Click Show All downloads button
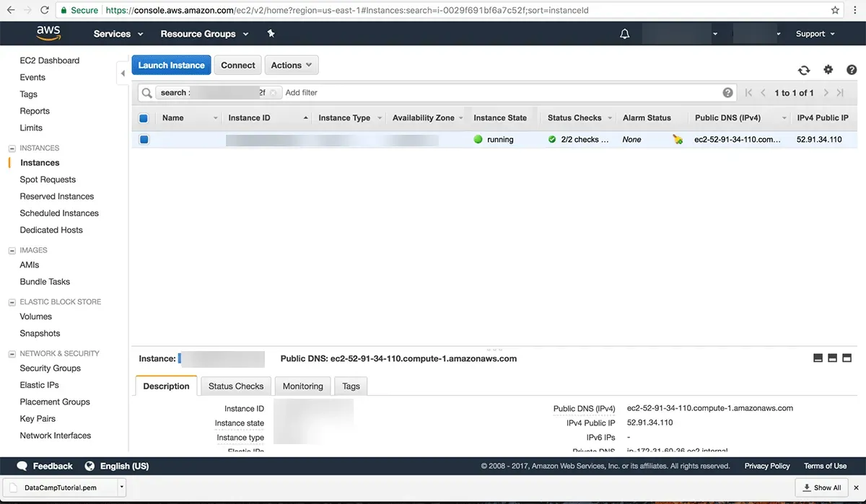 pyautogui.click(x=822, y=487)
